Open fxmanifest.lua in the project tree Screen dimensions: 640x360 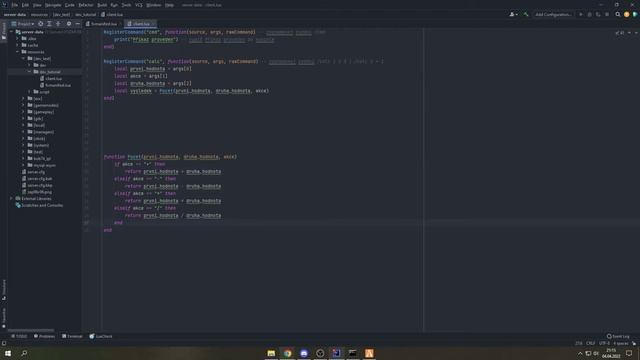click(x=58, y=85)
